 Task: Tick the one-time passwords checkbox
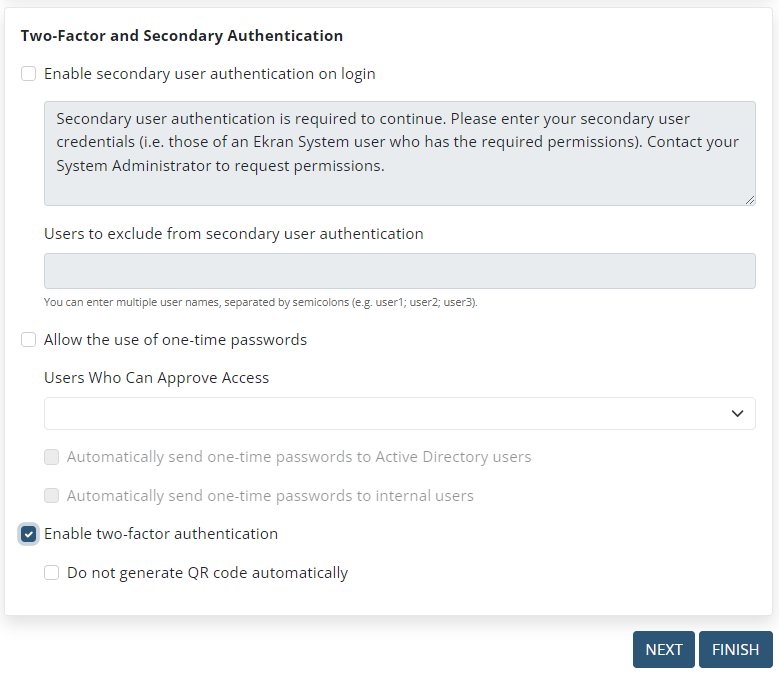28,340
